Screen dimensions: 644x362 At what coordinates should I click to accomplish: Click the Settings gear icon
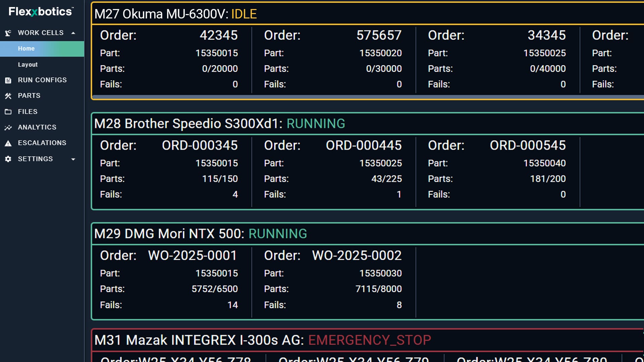(x=8, y=159)
